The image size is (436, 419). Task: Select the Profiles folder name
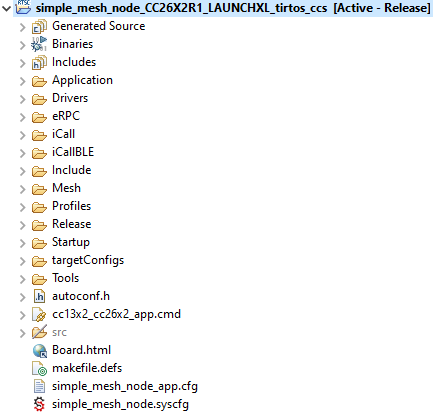pos(72,206)
